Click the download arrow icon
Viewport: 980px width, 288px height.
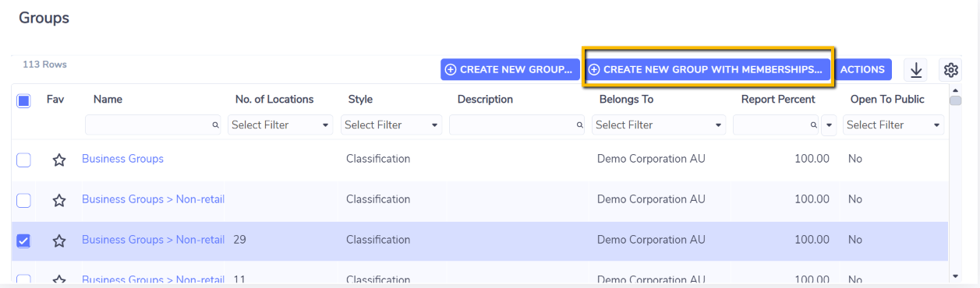[916, 70]
